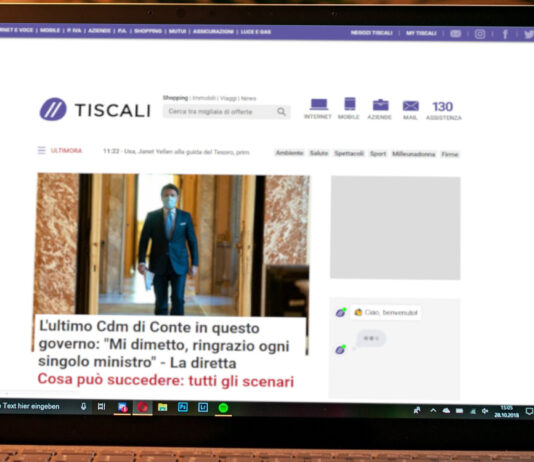
Task: Open Photoshop from the taskbar
Action: pyautogui.click(x=183, y=407)
